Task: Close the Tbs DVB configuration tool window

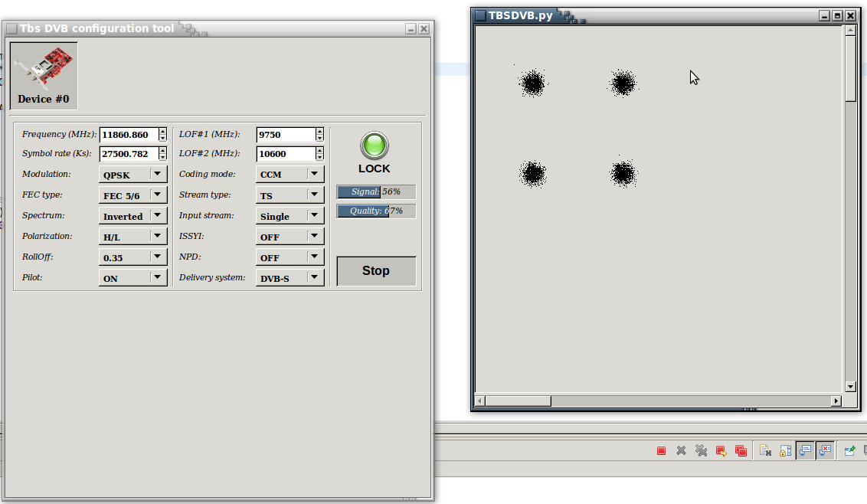Action: pyautogui.click(x=424, y=29)
